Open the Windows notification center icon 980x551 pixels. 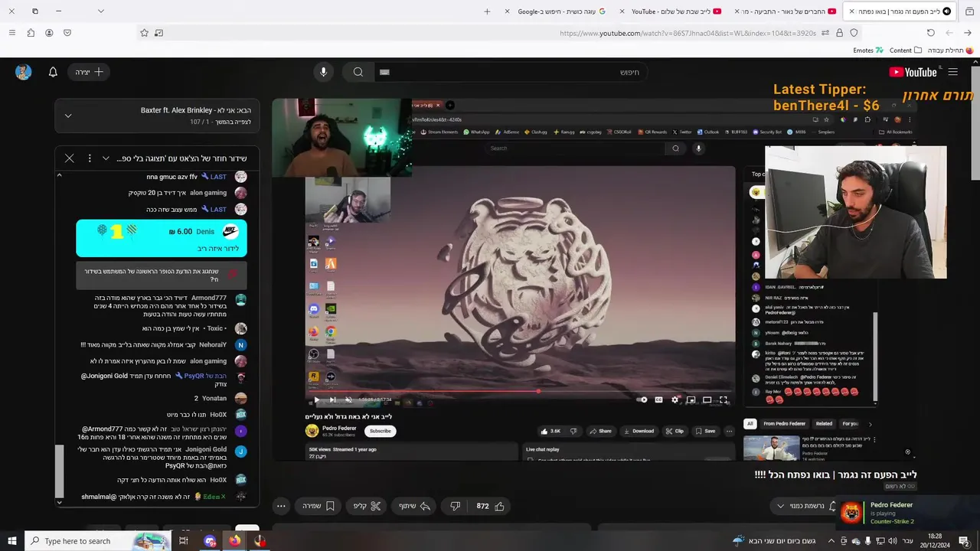point(965,541)
